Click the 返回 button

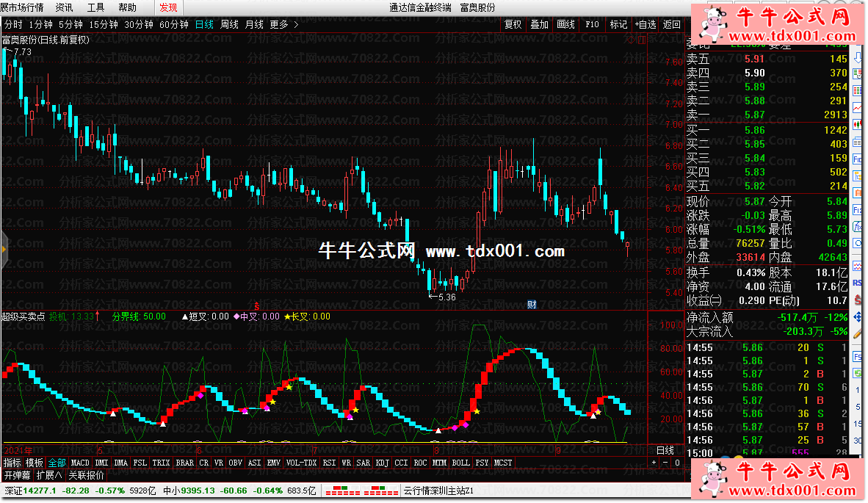point(671,24)
